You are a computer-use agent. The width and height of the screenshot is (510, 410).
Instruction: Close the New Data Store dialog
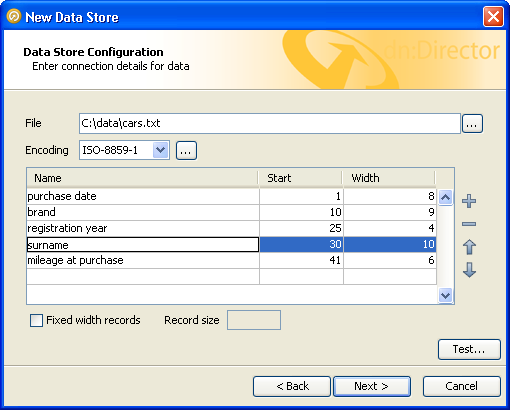click(x=493, y=16)
